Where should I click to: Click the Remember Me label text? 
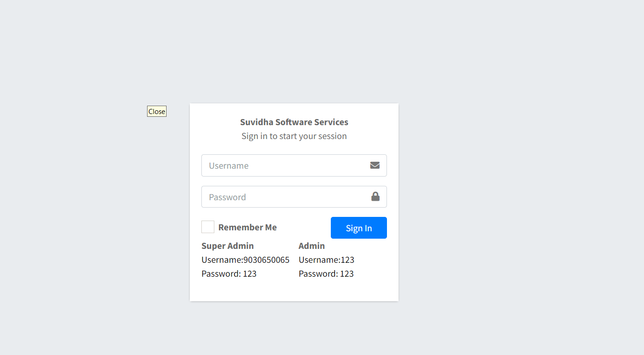coord(248,227)
